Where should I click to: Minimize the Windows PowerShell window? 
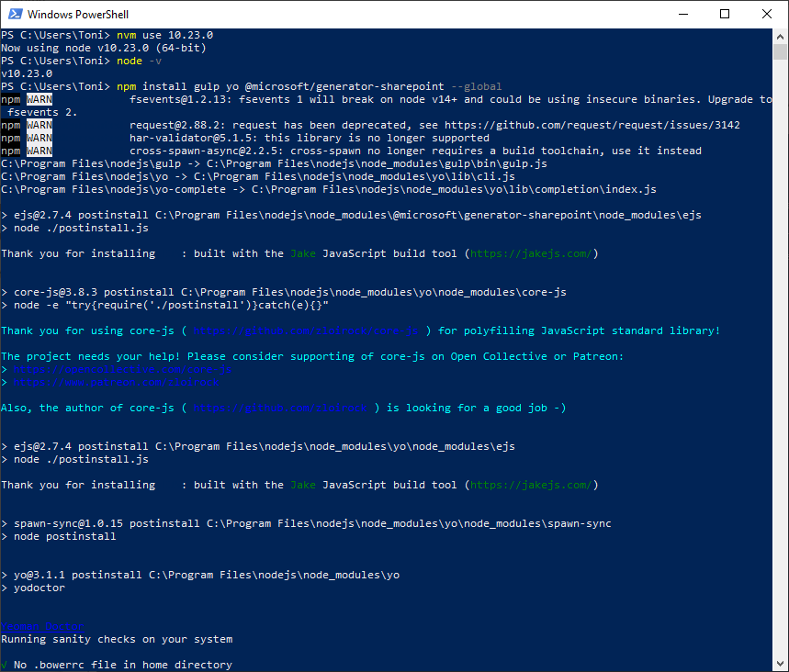pos(682,15)
